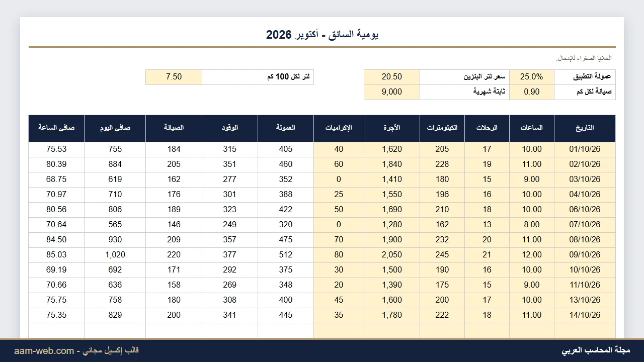The width and height of the screenshot is (644, 362).
Task: Click the صافي الساعة column header
Action: pos(56,128)
